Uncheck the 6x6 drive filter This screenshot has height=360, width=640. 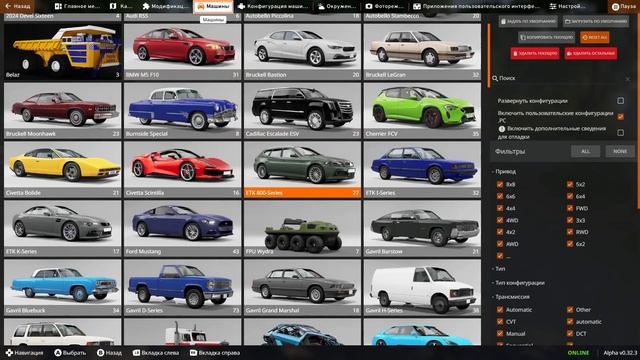[x=500, y=196]
